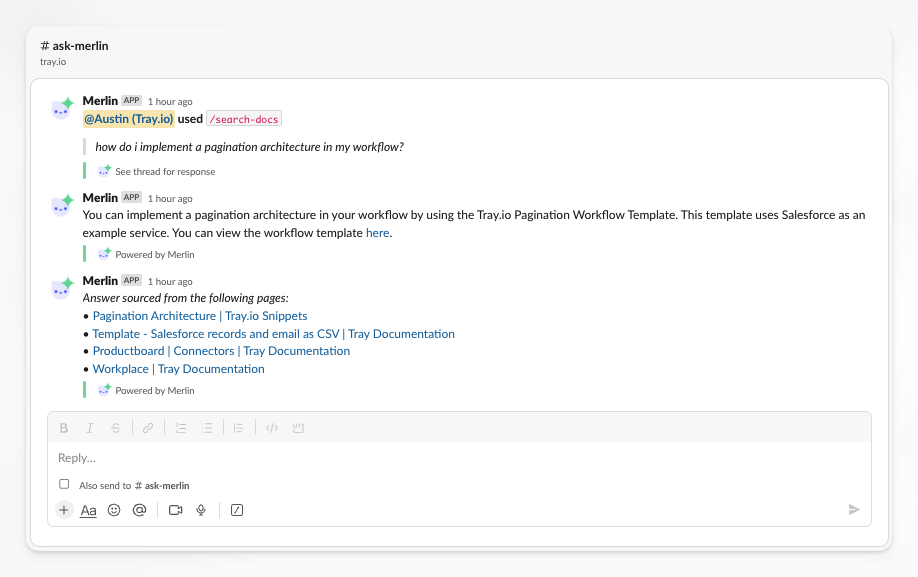
Task: Toggle the Aa formatting toolbar
Action: pyautogui.click(x=88, y=510)
